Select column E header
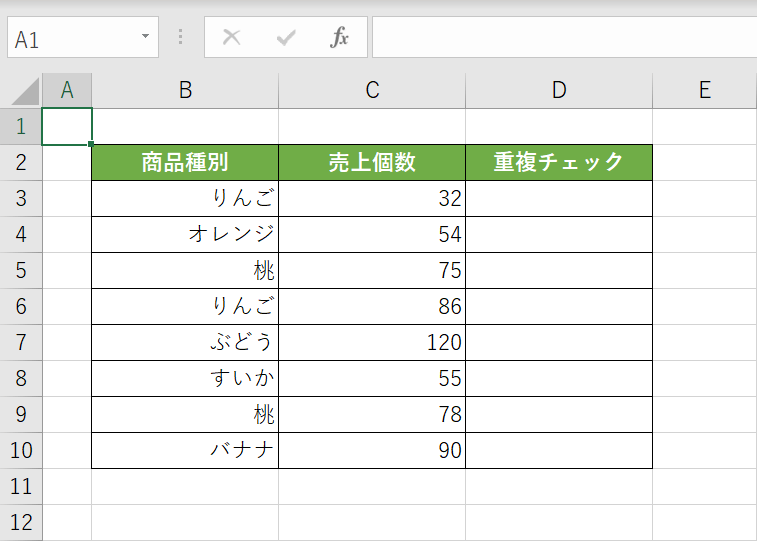The image size is (757, 541). tap(704, 90)
